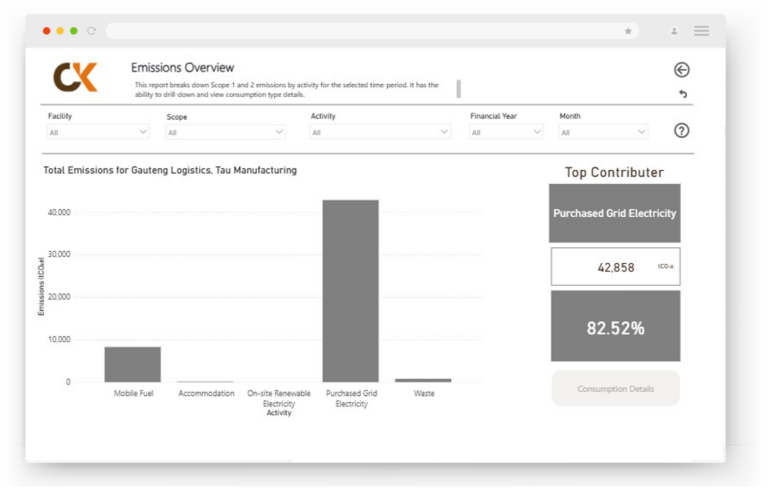
Task: Expand the Facility dropdown
Action: (98, 132)
